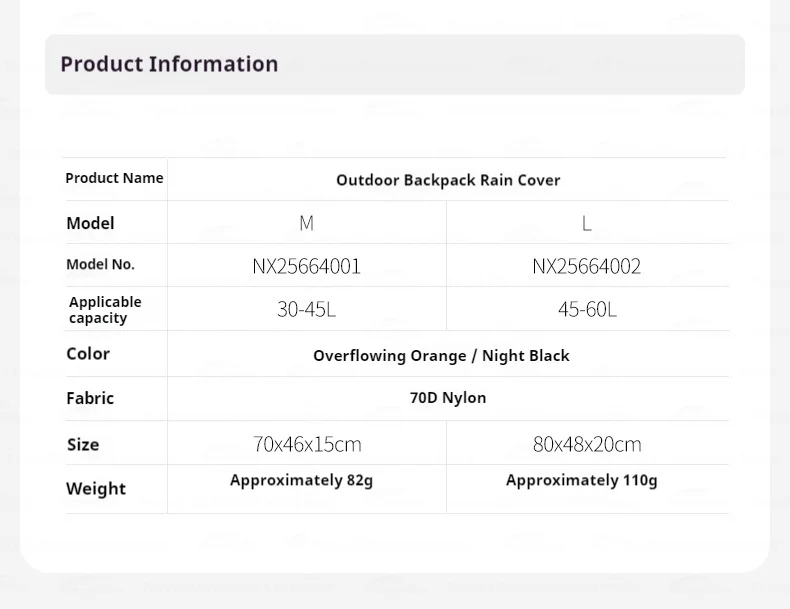Click the 45-60L capacity value
This screenshot has width=790, height=609.
point(587,310)
